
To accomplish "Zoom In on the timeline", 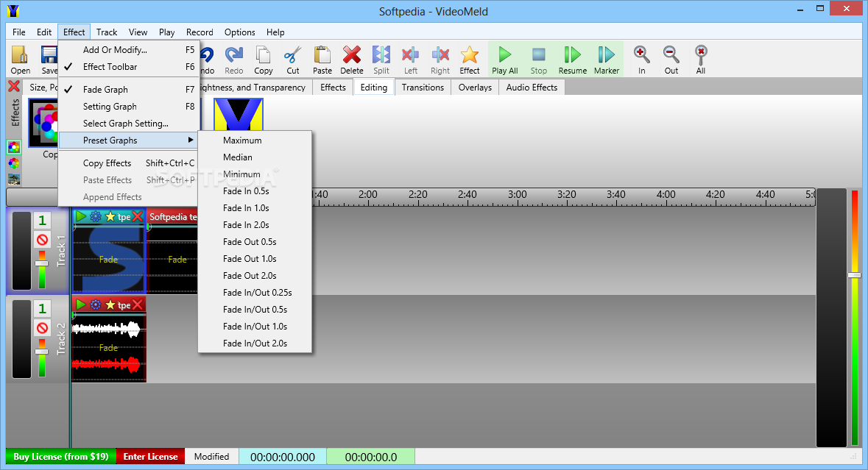I will 641,60.
